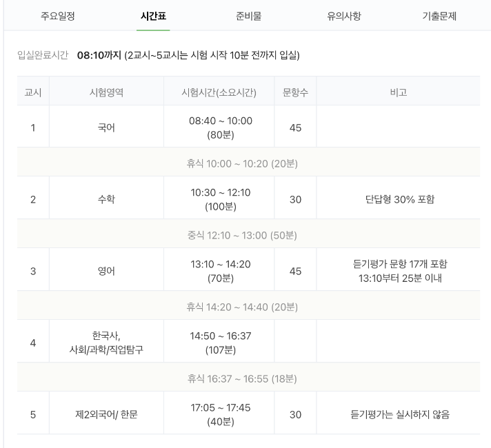Image resolution: width=491 pixels, height=448 pixels.
Task: Switch to the 준비물 tab
Action: coord(248,16)
